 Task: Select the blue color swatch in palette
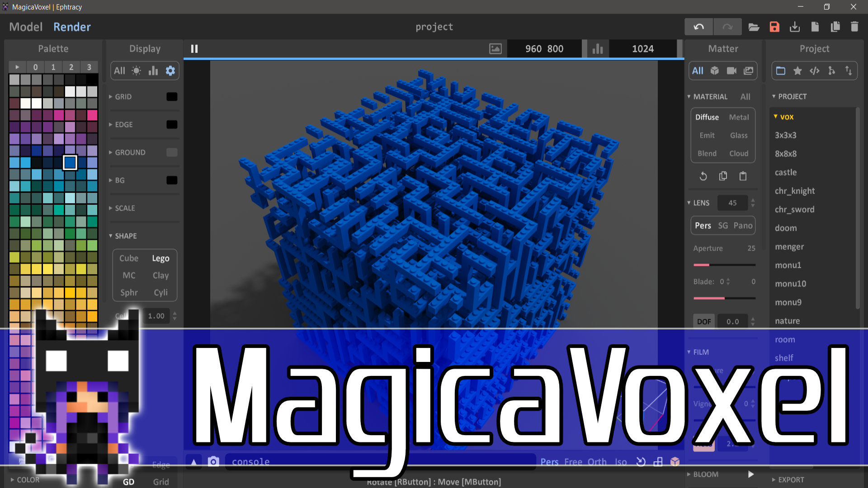click(70, 162)
